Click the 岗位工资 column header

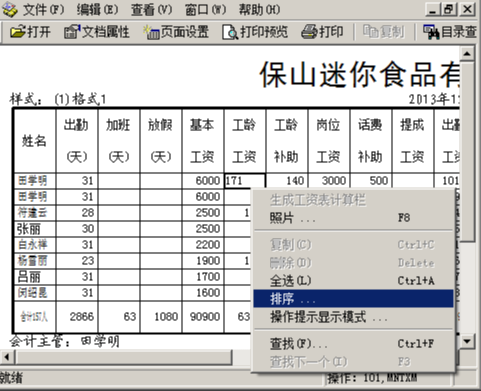click(329, 141)
